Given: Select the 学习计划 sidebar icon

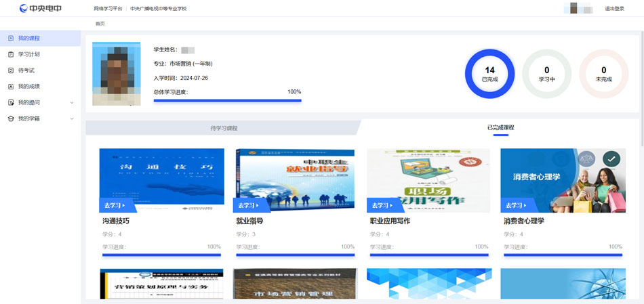Looking at the screenshot, I should point(11,54).
